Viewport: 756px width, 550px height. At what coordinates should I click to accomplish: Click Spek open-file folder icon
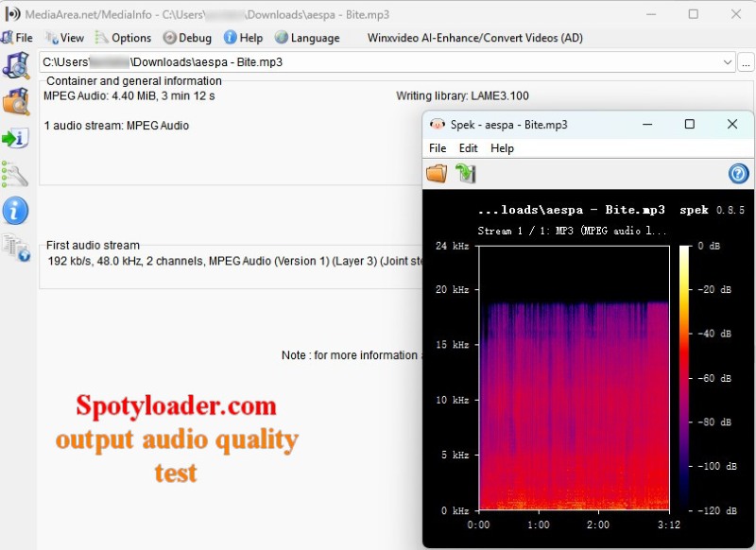click(x=437, y=174)
